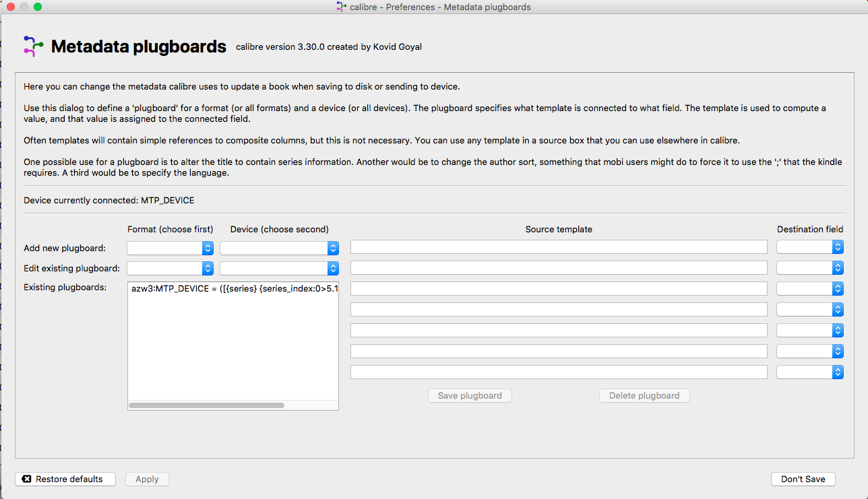Open the Format dropdown for Edit existing plugboard

point(170,269)
